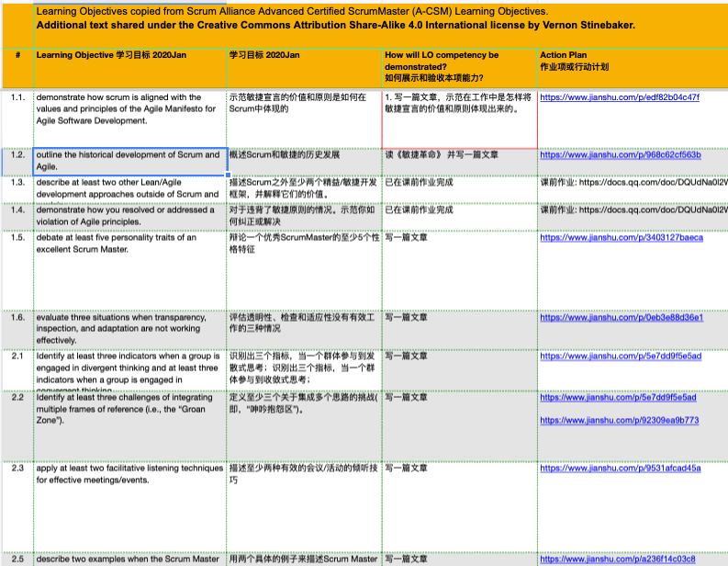Select cell 'describe at least two other Lean/Agile'
Image resolution: width=728 pixels, height=566 pixels.
click(130, 189)
